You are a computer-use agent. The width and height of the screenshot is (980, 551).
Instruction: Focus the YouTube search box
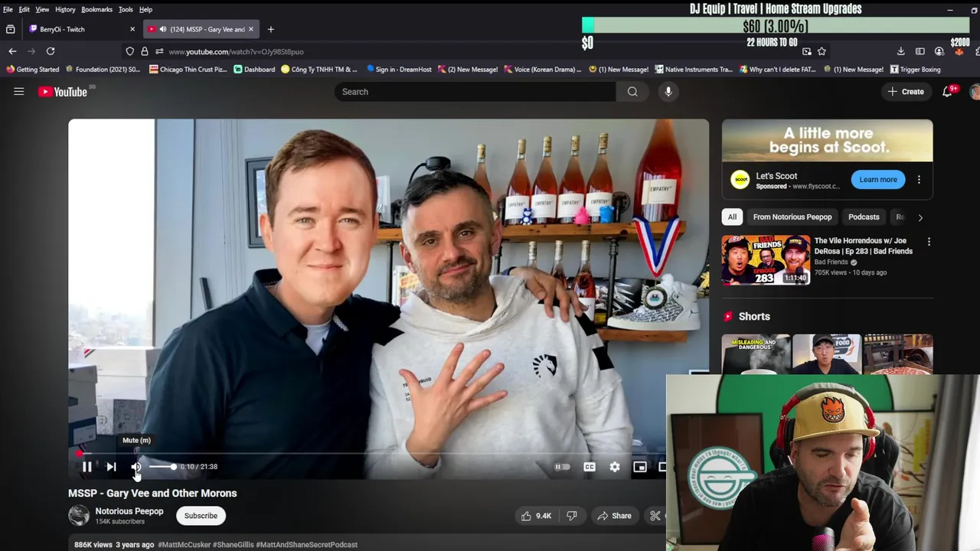tap(475, 92)
